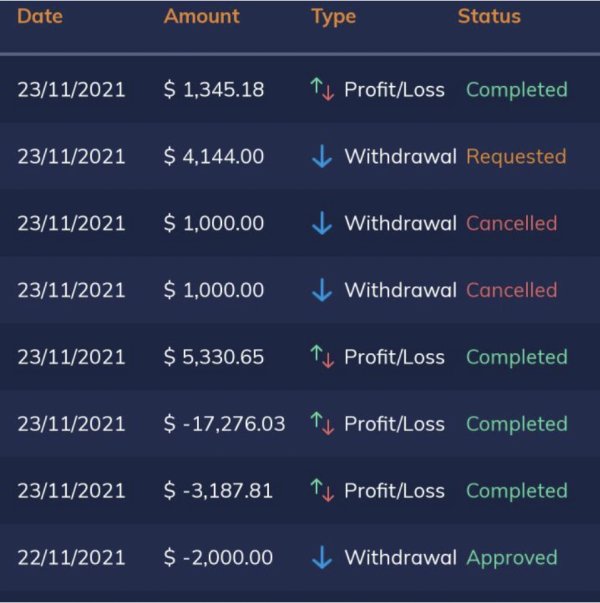The height and width of the screenshot is (603, 600).
Task: Click the Profit/Loss arrows icon for $-17,276.03
Action: click(322, 424)
